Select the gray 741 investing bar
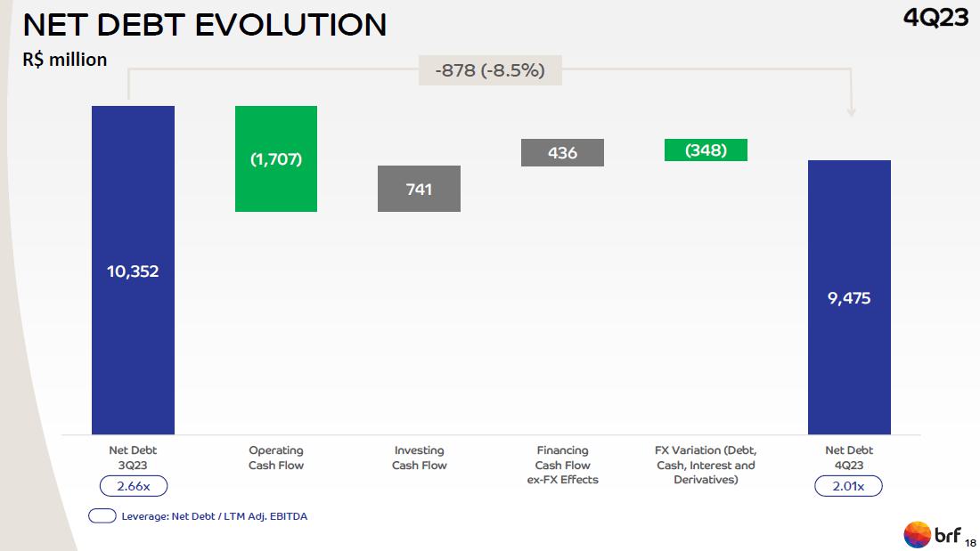This screenshot has width=980, height=551. 419,189
